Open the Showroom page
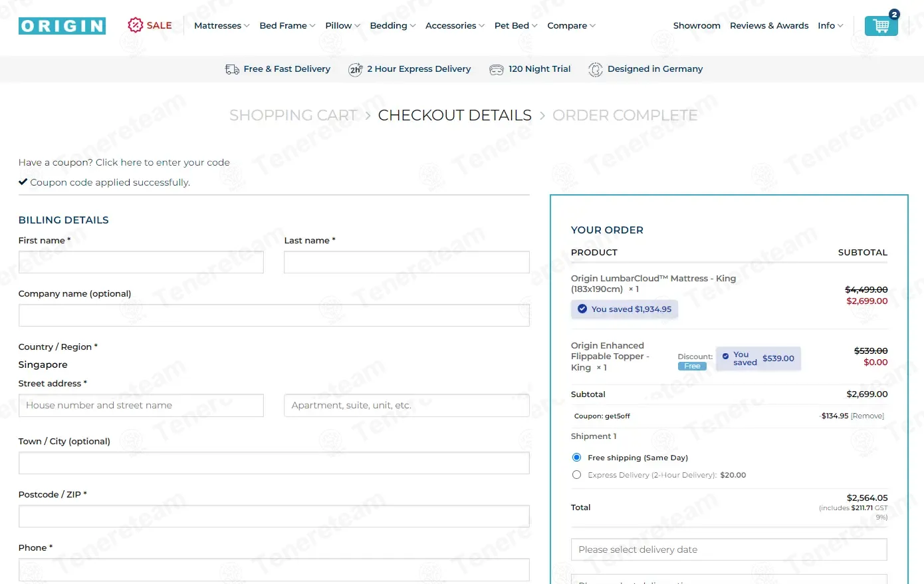The width and height of the screenshot is (924, 584). [697, 26]
